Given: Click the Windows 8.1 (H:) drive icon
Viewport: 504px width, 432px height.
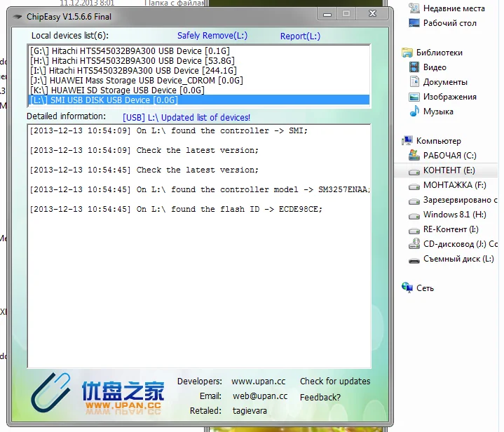Looking at the screenshot, I should tap(414, 216).
